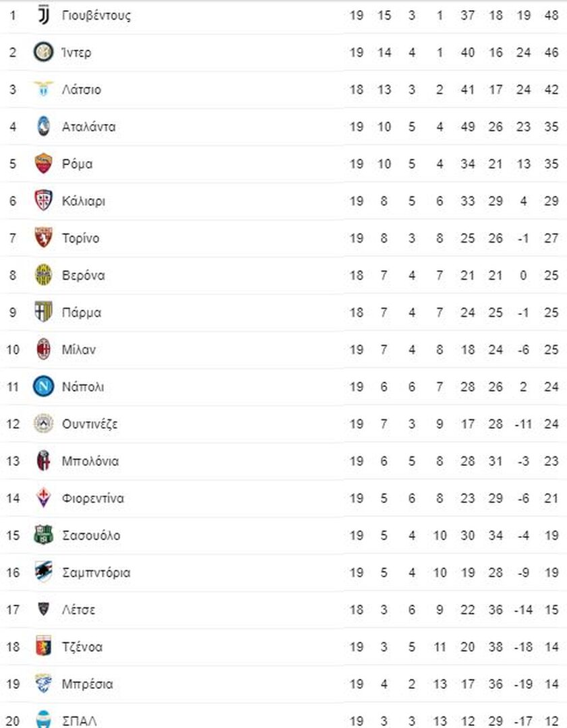Click the Sassuolo green crest icon
The image size is (567, 728).
click(x=43, y=536)
